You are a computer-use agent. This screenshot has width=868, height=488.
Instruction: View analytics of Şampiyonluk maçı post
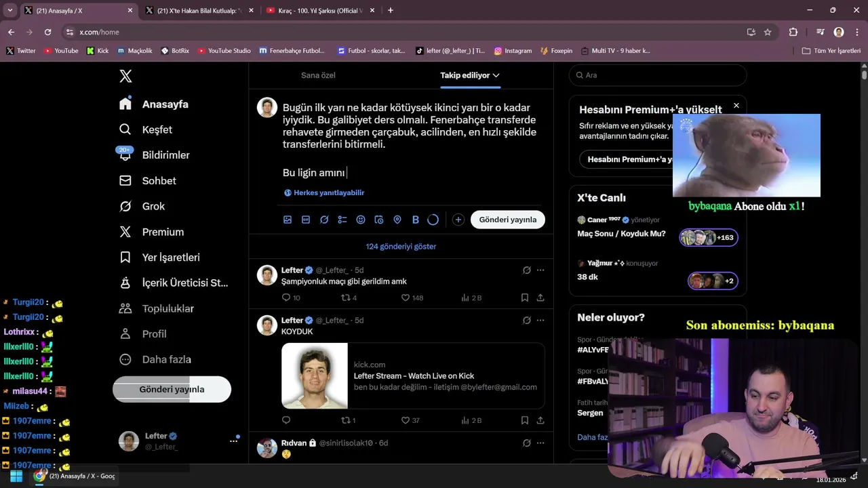(x=471, y=298)
